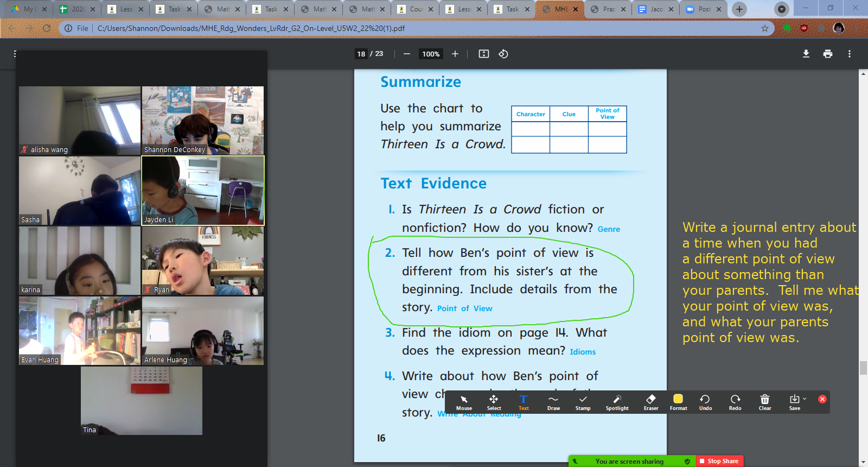The height and width of the screenshot is (467, 868).
Task: Reload the browser page
Action: [47, 28]
